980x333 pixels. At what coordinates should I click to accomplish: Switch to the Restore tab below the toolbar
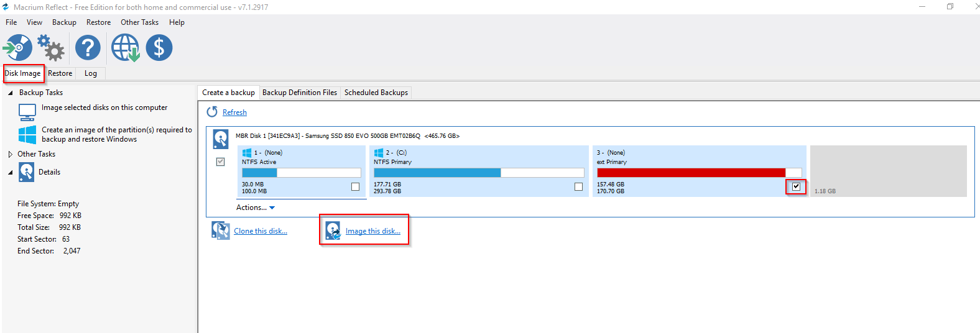click(x=60, y=73)
